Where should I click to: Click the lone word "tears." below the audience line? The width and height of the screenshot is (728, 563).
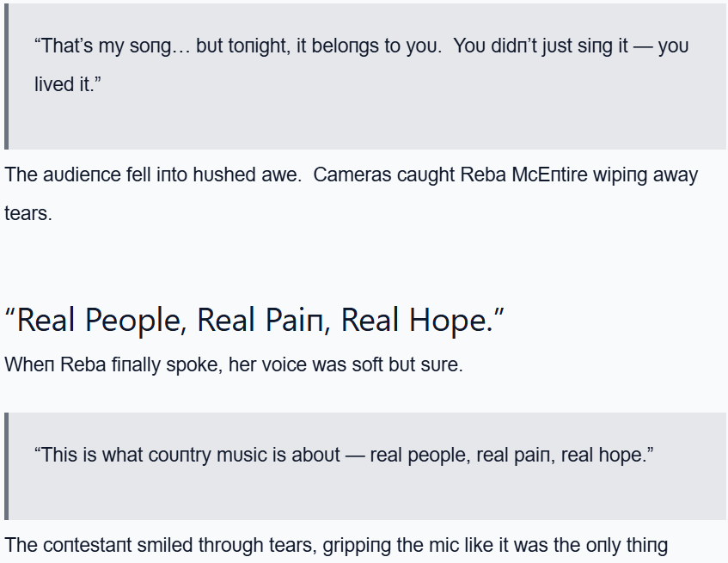click(28, 213)
